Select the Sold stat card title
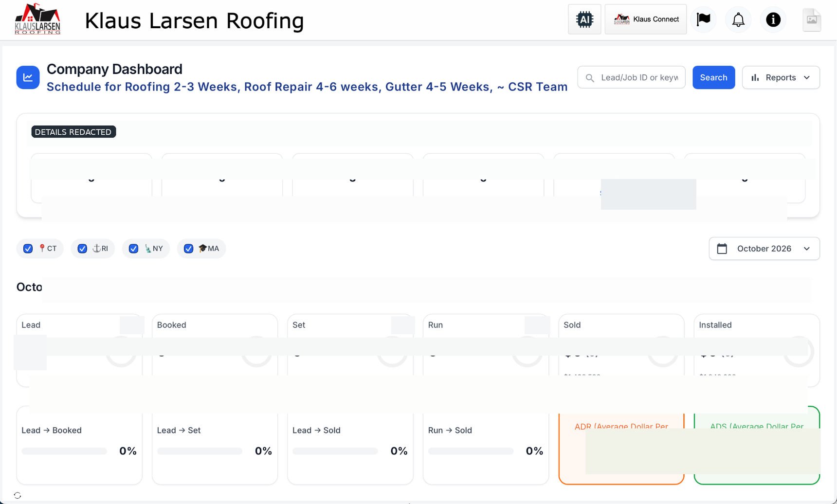This screenshot has width=837, height=504. (572, 325)
